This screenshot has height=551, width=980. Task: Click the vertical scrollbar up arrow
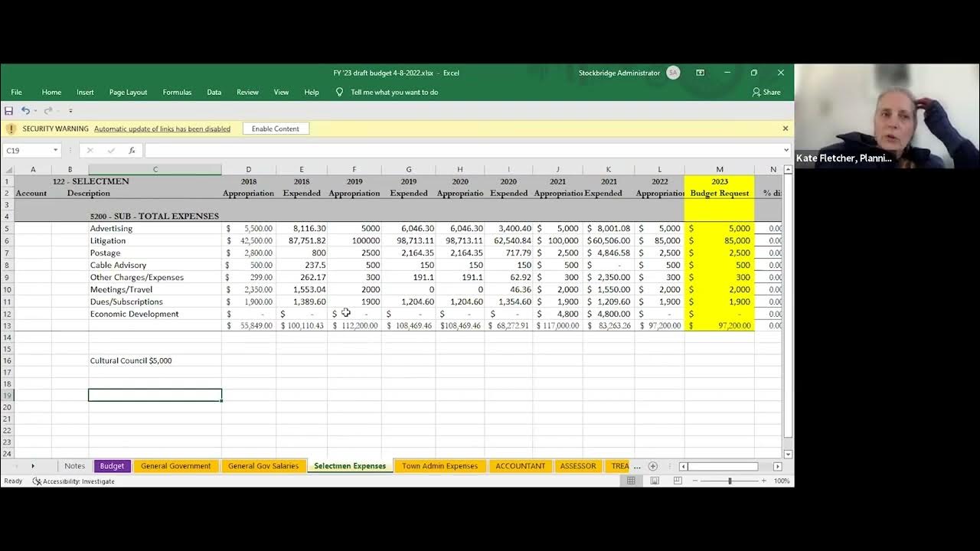(788, 170)
